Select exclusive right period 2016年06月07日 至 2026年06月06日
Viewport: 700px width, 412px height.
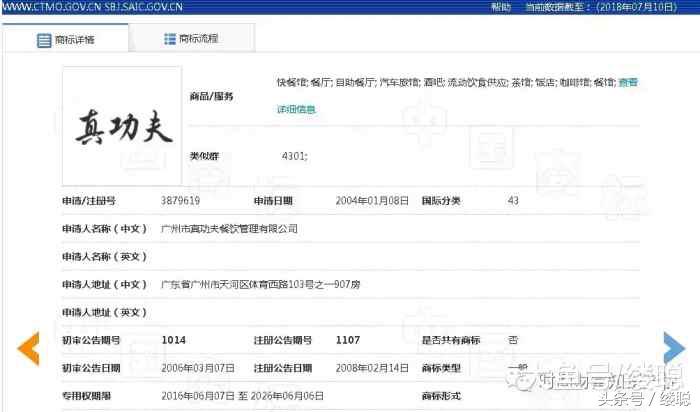(x=242, y=395)
